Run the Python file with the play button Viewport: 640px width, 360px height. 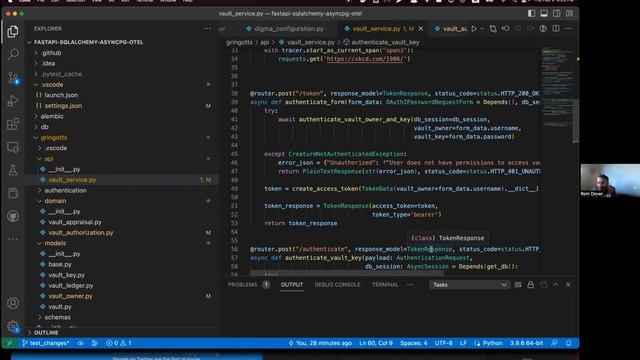[x=474, y=29]
